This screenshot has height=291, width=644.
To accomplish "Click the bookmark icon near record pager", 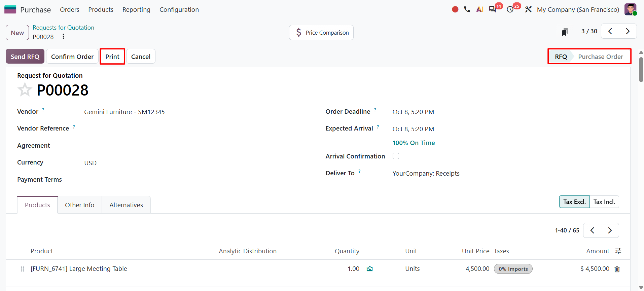I will tap(565, 32).
